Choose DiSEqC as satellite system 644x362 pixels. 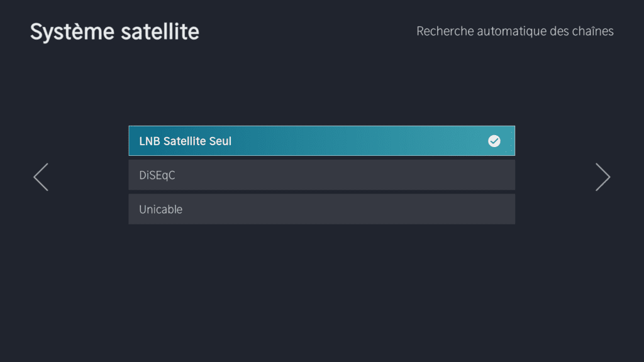click(321, 175)
